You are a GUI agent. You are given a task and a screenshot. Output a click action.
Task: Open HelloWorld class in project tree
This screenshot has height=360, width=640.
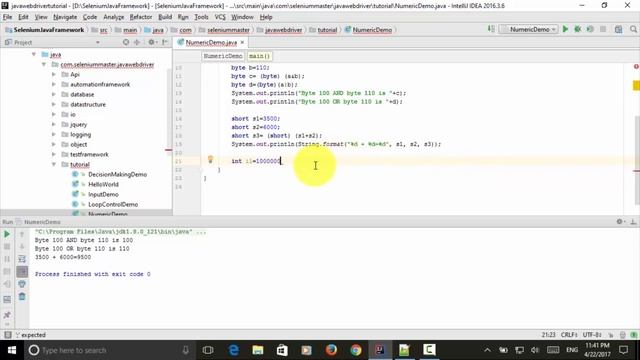coord(103,184)
